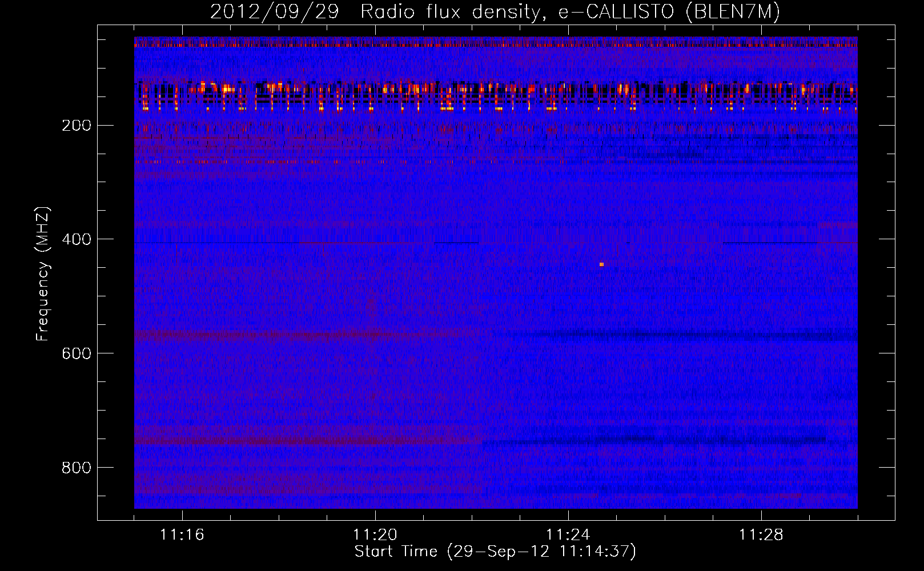
Task: Click the "Frequency (MHZ)" axis label
Action: click(43, 274)
